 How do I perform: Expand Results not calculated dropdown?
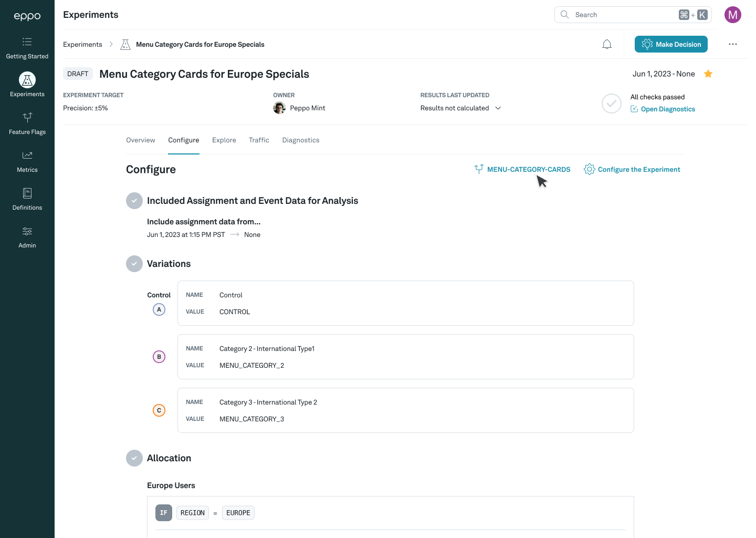coord(498,108)
